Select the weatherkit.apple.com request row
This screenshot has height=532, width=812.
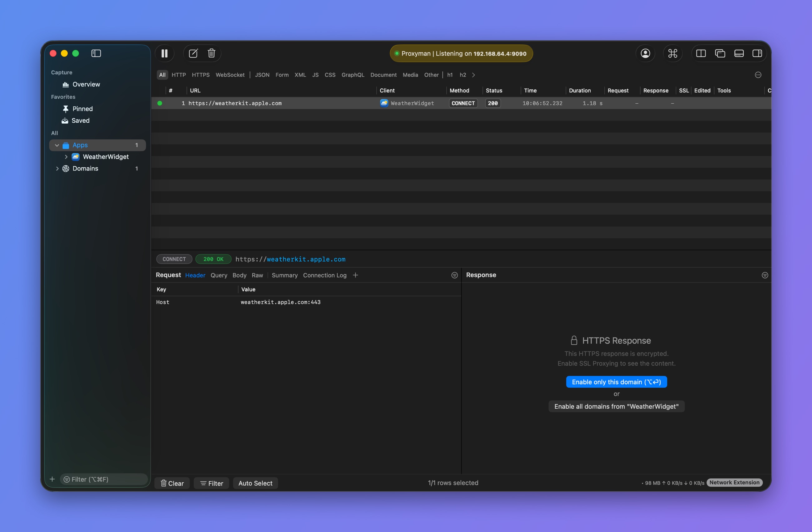(x=461, y=103)
